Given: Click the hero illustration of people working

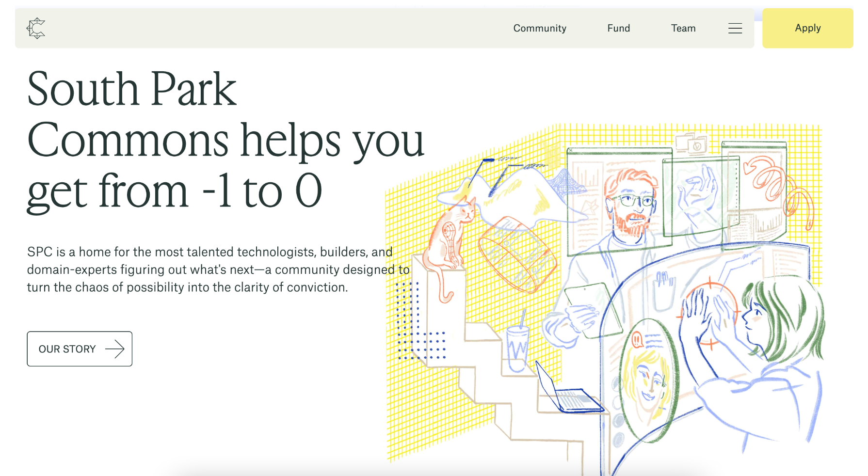Looking at the screenshot, I should [x=604, y=299].
